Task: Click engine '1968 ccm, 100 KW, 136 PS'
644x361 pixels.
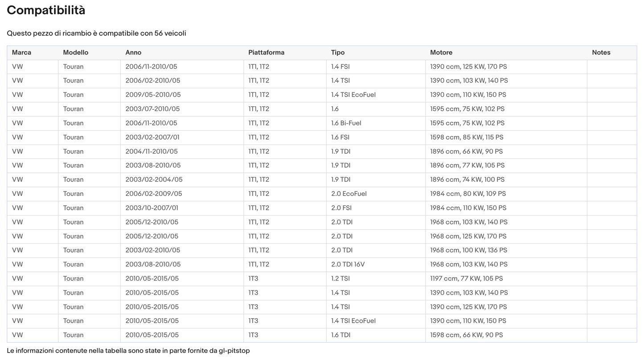Action: point(468,250)
